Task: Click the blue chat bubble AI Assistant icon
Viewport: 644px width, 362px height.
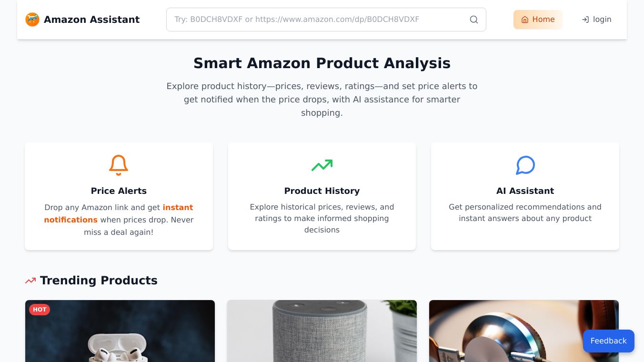Action: (x=525, y=165)
